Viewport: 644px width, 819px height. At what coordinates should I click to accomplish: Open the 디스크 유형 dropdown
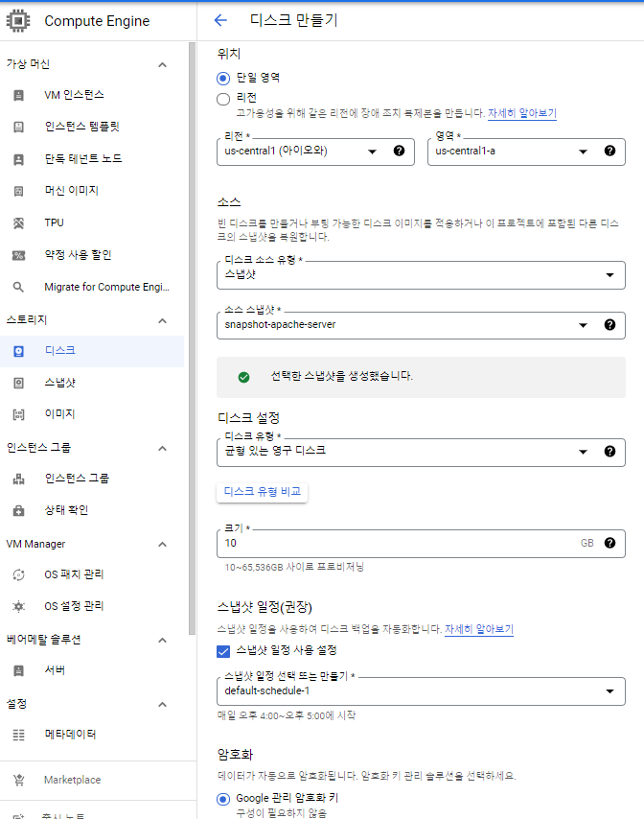(x=421, y=453)
